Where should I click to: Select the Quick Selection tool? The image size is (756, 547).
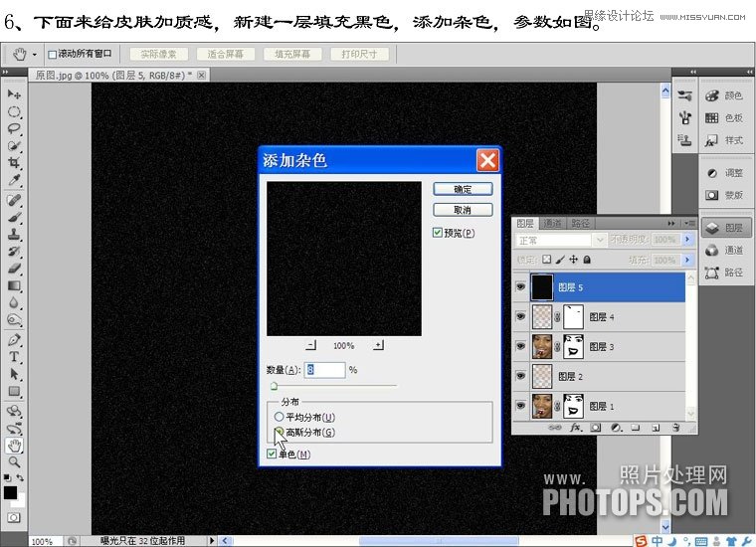click(14, 145)
